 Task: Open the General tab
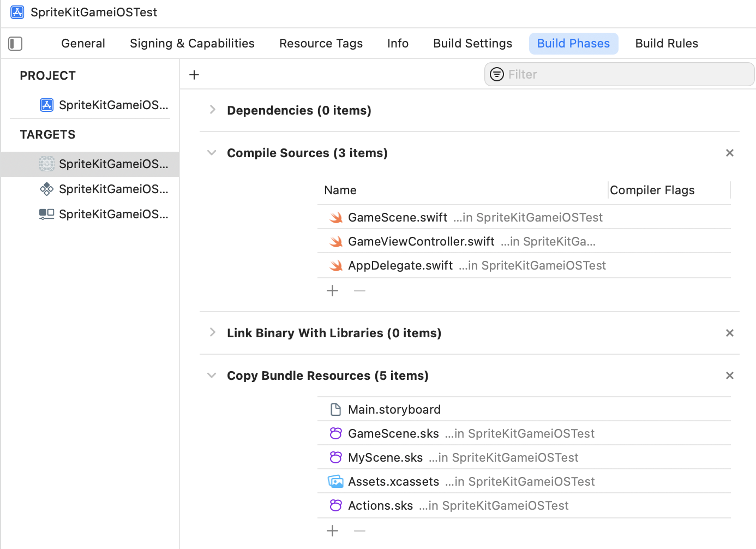[x=83, y=44]
